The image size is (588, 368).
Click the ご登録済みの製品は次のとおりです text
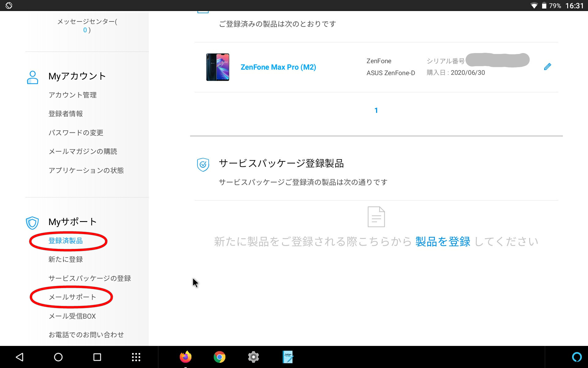point(277,24)
